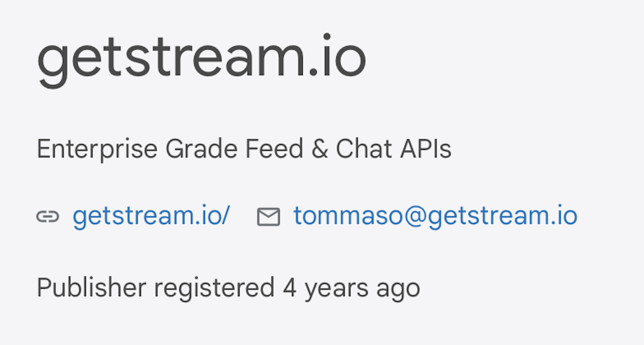Click the word registered in the registration line
Image resolution: width=644 pixels, height=345 pixels.
[x=214, y=288]
